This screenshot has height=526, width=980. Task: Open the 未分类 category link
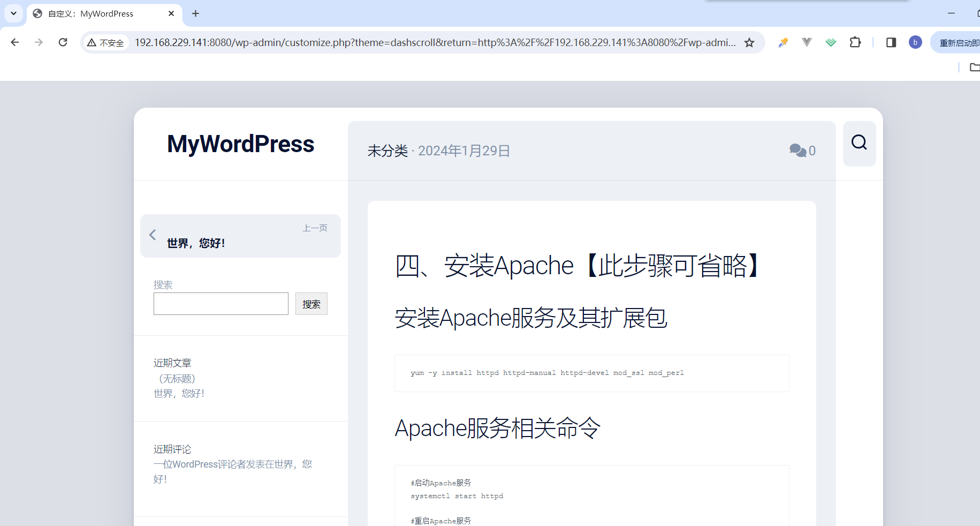(388, 151)
